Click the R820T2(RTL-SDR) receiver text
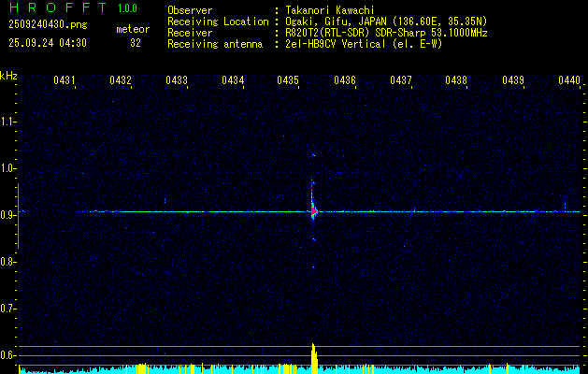588x374 pixels. pos(388,33)
